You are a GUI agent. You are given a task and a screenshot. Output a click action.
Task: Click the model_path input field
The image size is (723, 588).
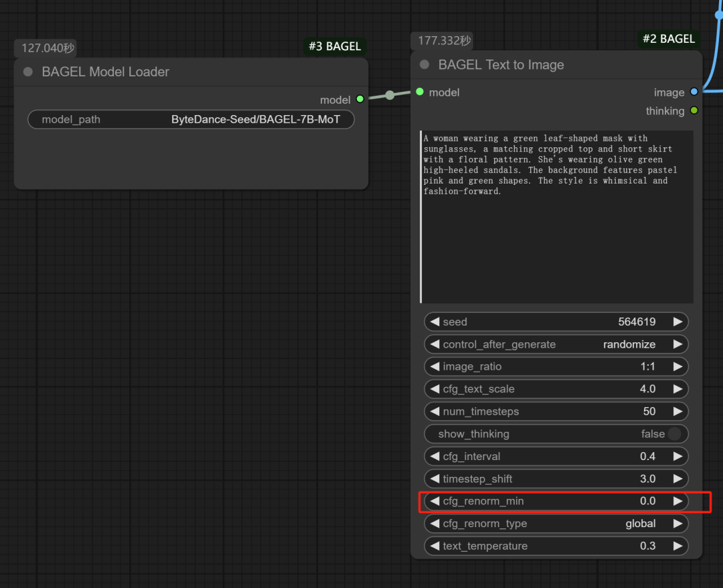pos(191,119)
